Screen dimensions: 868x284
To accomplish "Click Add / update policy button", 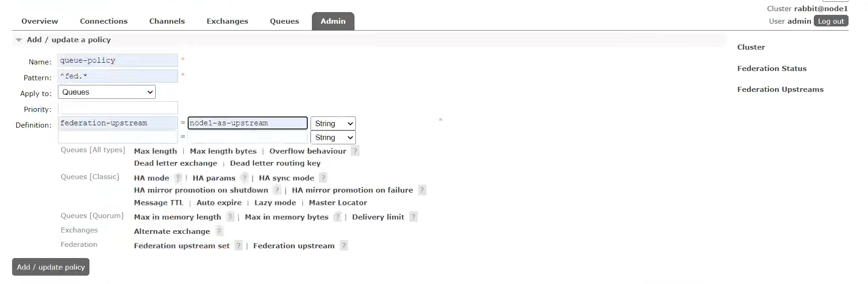I will point(51,267).
